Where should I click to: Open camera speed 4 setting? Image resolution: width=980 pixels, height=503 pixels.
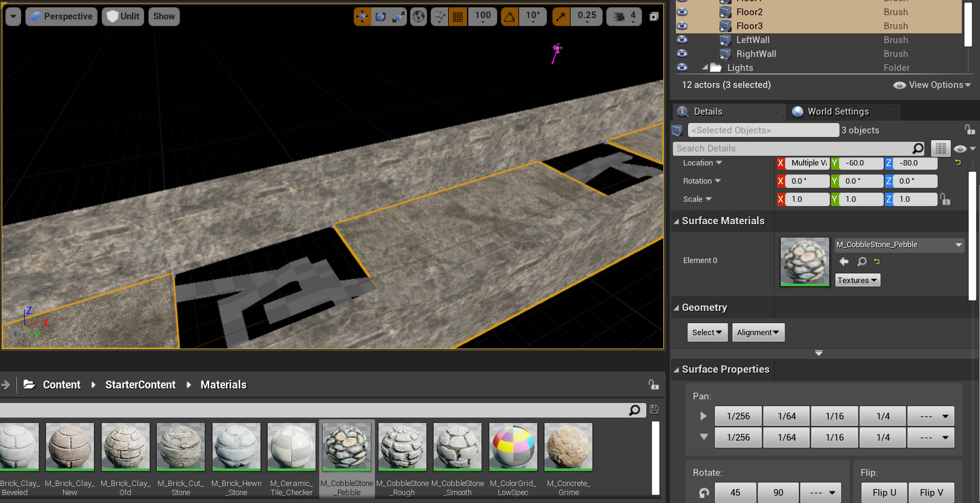click(x=624, y=16)
